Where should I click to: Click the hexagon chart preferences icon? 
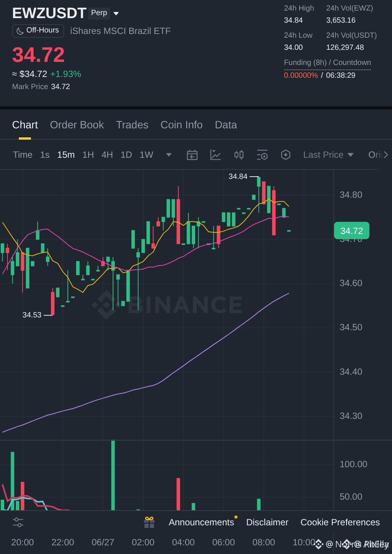(x=286, y=155)
